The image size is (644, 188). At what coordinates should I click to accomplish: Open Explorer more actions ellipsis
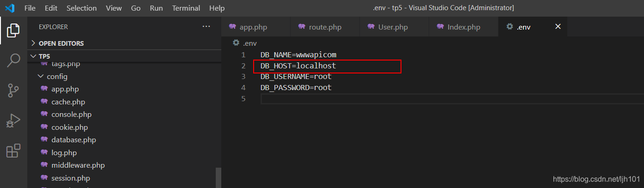pos(206,27)
